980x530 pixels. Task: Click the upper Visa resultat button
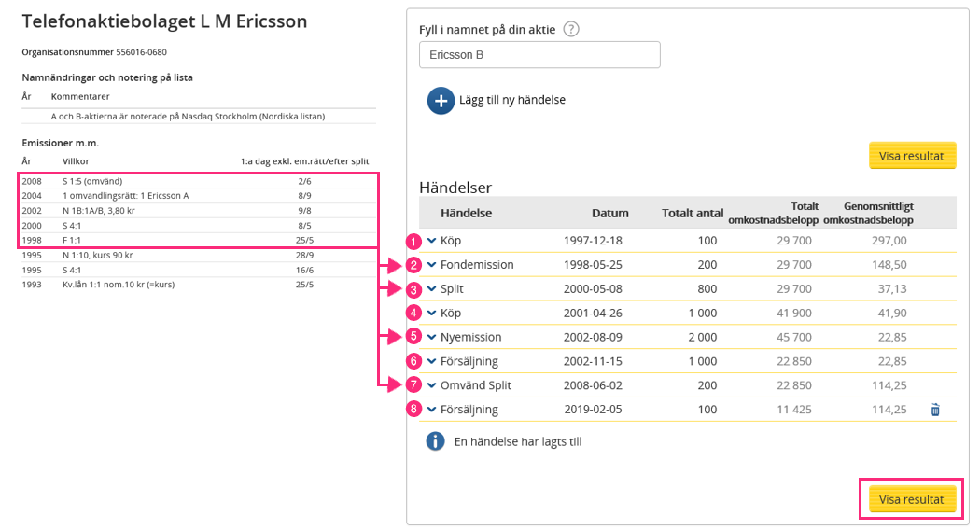(912, 156)
